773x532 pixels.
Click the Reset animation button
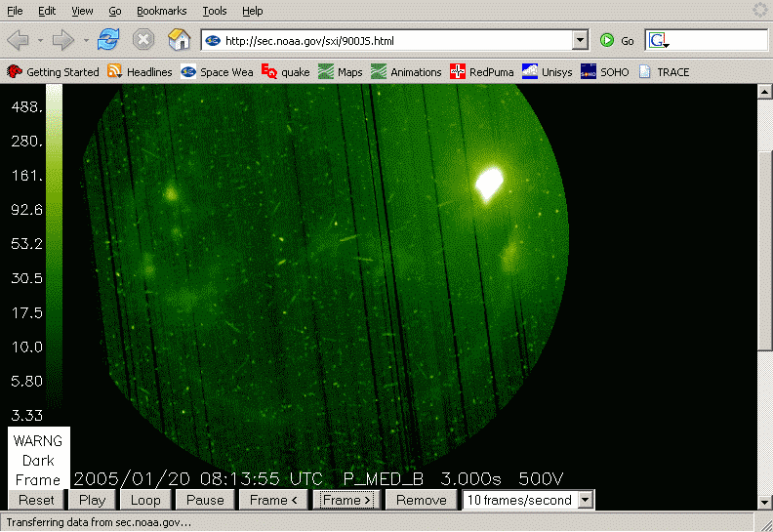point(36,500)
